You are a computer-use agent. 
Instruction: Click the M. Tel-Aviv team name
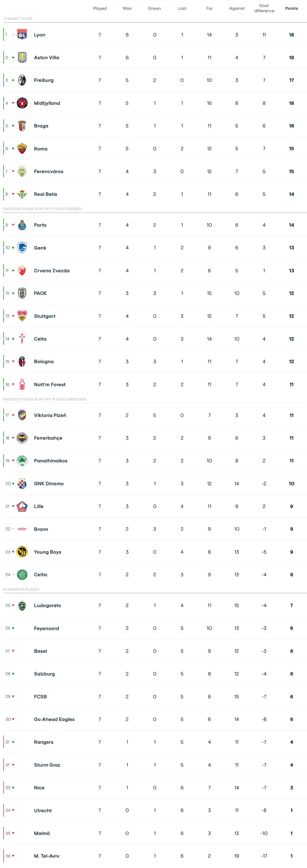(x=47, y=856)
